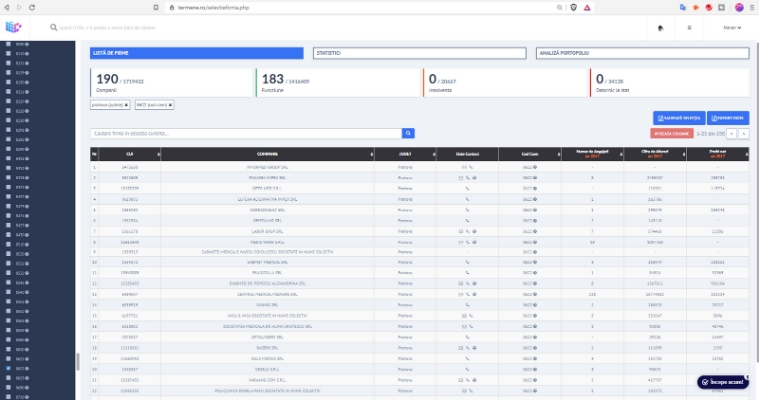759x400 pixels.
Task: Click the envelope icon in row 16
Action: 464,326
